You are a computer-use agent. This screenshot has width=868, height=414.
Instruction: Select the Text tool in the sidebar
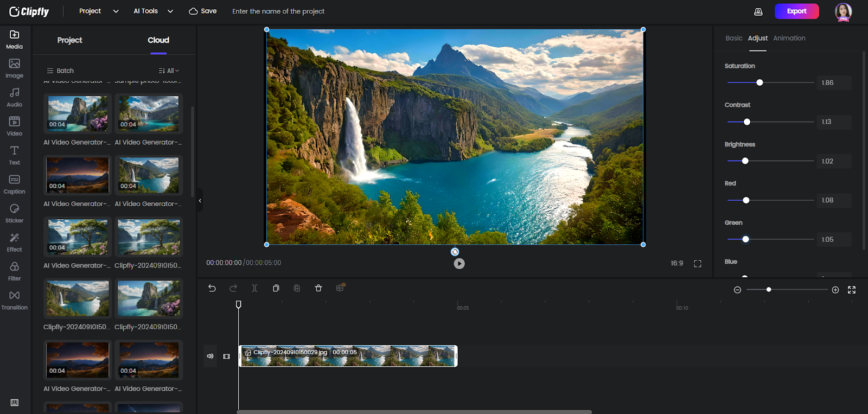click(x=15, y=155)
